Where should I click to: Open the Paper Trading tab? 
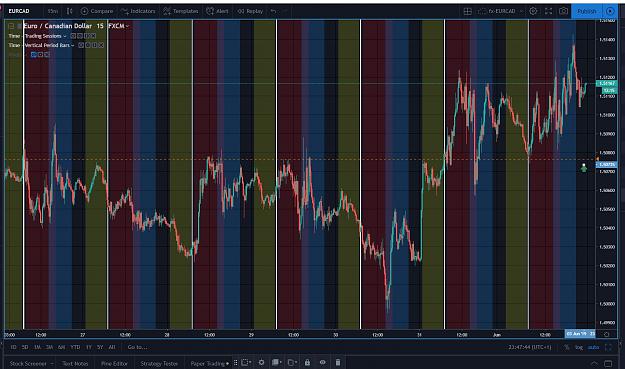(x=209, y=363)
